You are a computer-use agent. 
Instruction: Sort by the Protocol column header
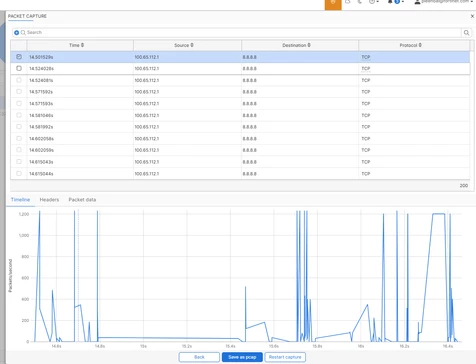coord(414,45)
